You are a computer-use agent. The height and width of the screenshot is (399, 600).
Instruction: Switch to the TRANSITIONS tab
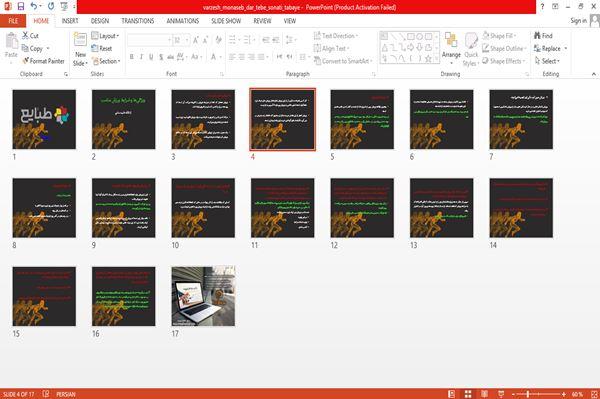coord(138,21)
